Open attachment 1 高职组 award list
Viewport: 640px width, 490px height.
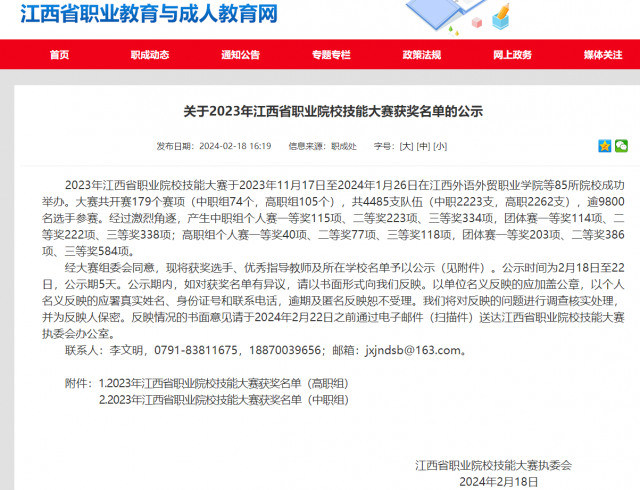coord(224,383)
